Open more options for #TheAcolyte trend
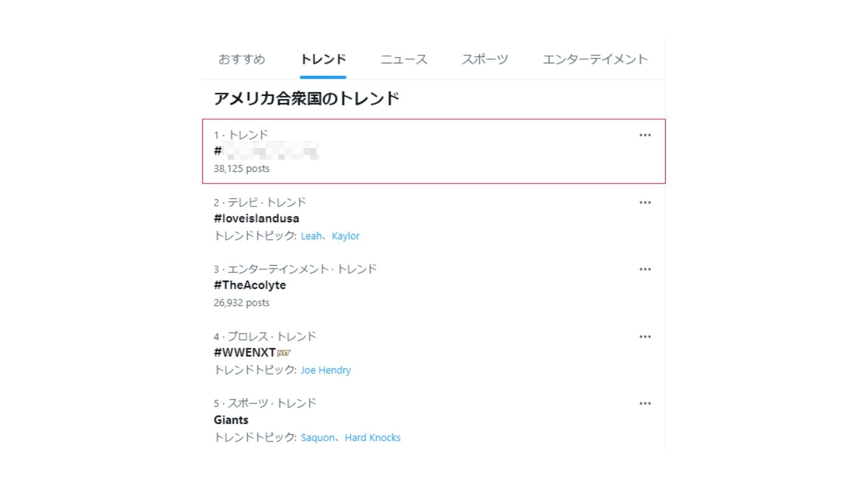868x488 pixels. pos(645,269)
